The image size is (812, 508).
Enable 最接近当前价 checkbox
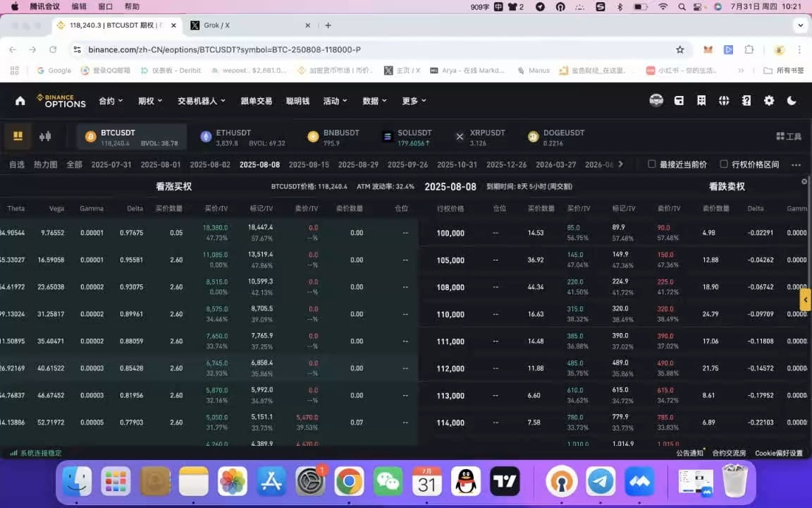pyautogui.click(x=652, y=164)
